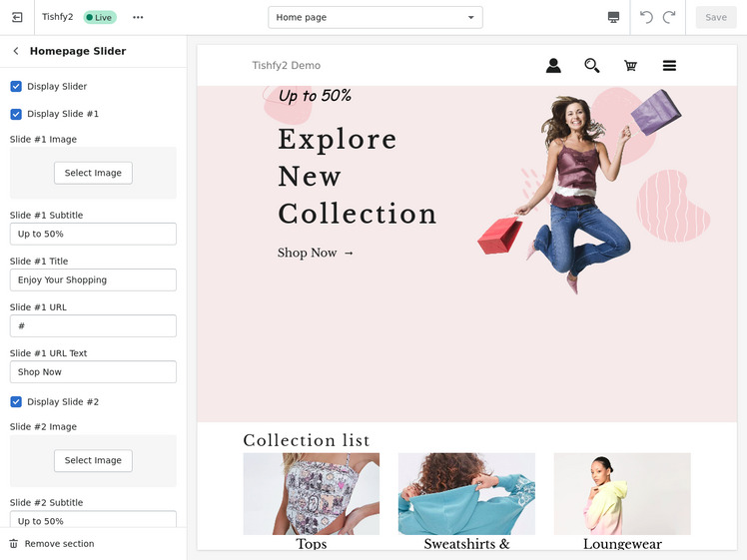
Task: Focus the Slide #1 URL field
Action: coord(93,326)
